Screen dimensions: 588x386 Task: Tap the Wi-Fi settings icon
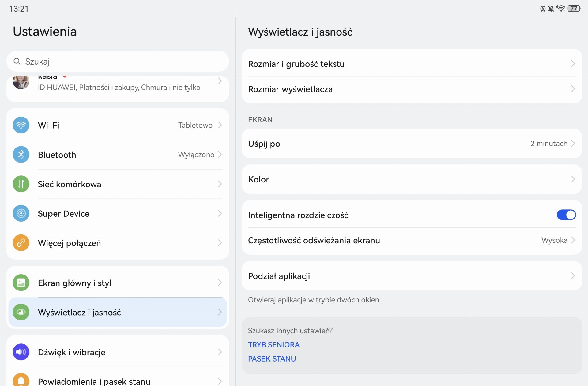(21, 125)
